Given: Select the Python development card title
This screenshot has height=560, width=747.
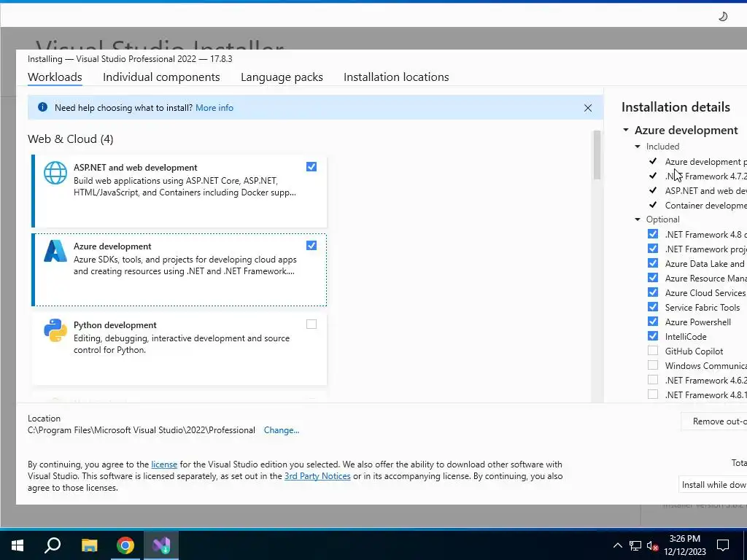Looking at the screenshot, I should click(x=115, y=325).
